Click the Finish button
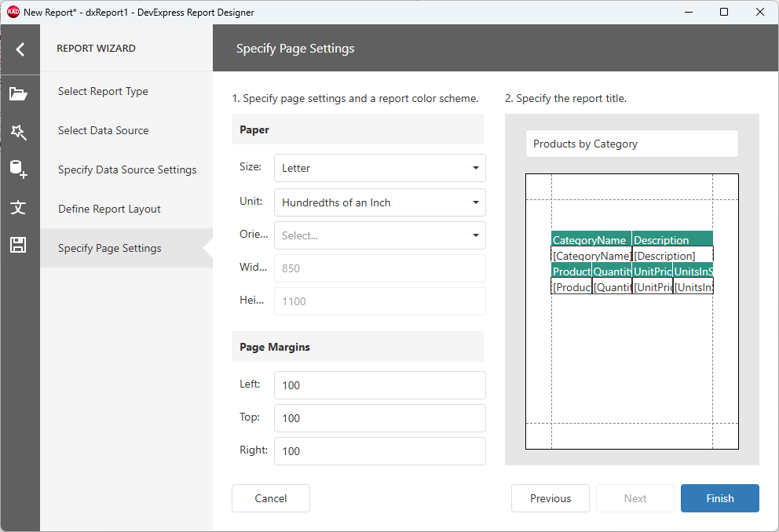 pos(720,498)
